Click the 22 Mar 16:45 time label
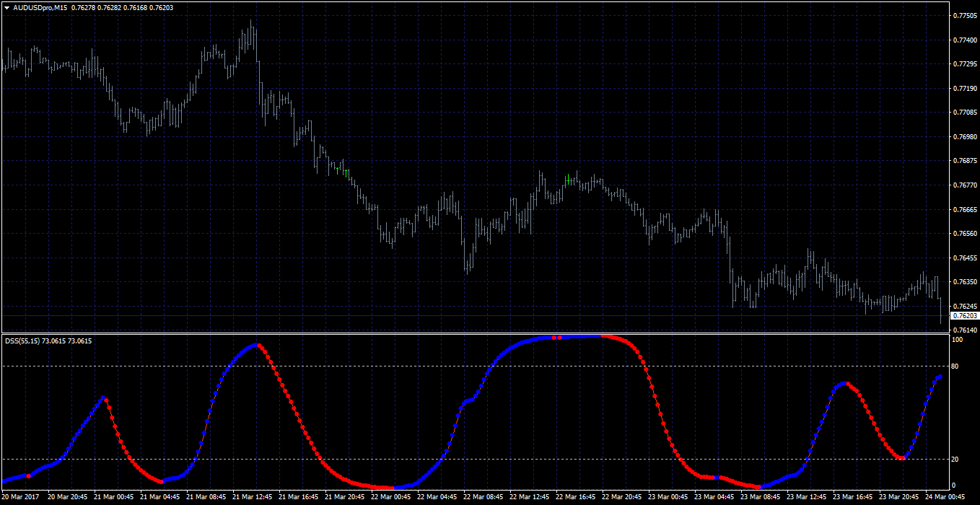Image resolution: width=980 pixels, height=505 pixels. pos(576,497)
